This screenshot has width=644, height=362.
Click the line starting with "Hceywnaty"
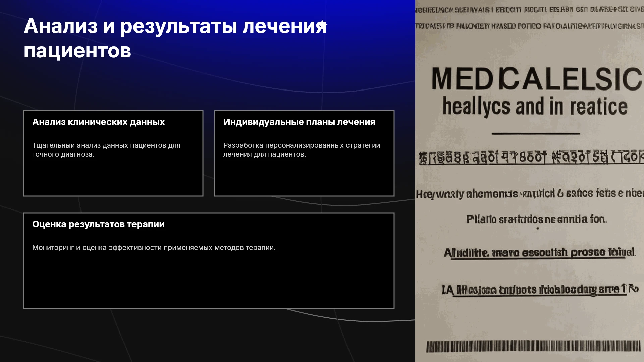(x=530, y=193)
